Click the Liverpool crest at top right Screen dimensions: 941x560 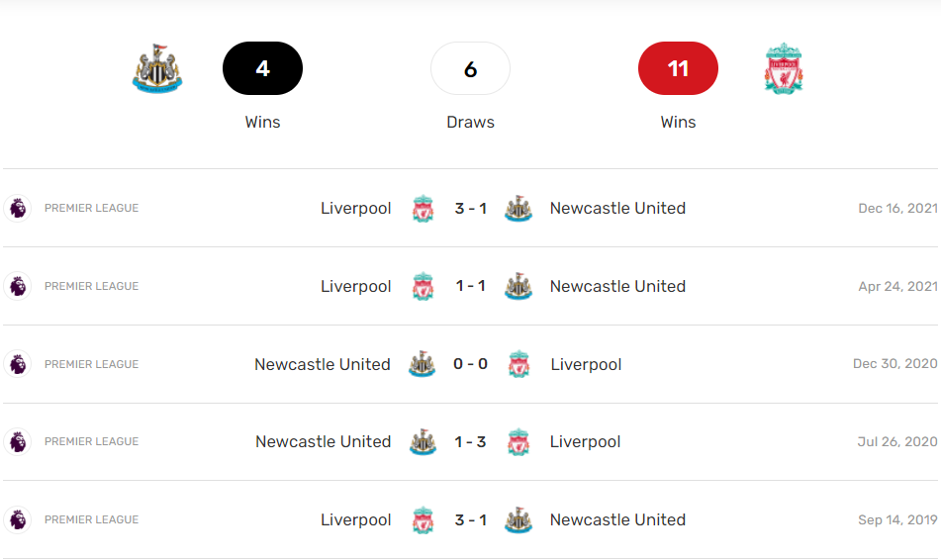783,69
